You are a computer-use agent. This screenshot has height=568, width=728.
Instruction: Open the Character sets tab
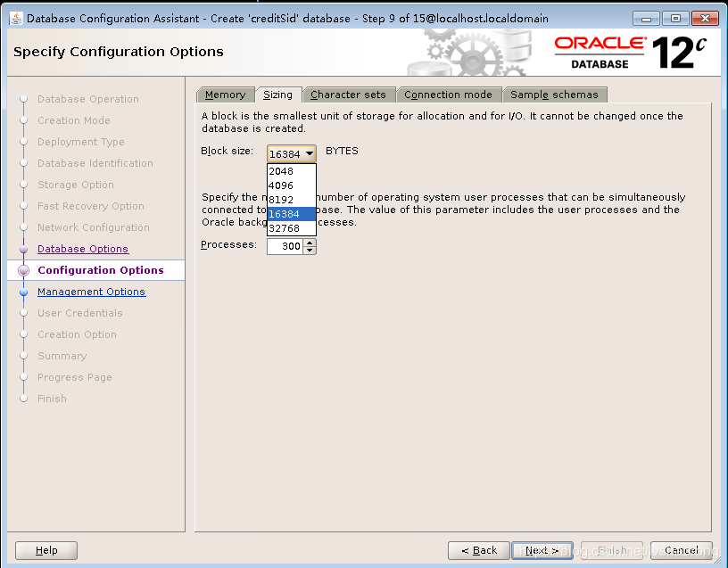point(348,95)
